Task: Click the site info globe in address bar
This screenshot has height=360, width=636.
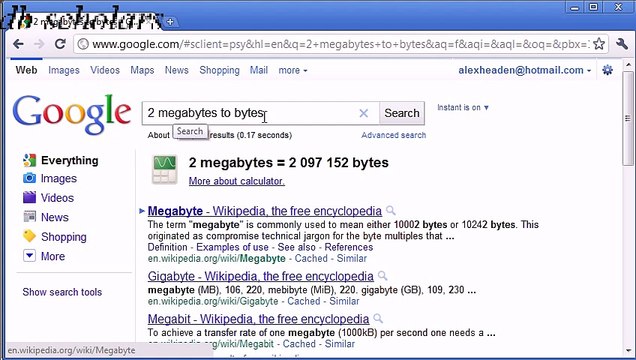Action: [x=83, y=44]
